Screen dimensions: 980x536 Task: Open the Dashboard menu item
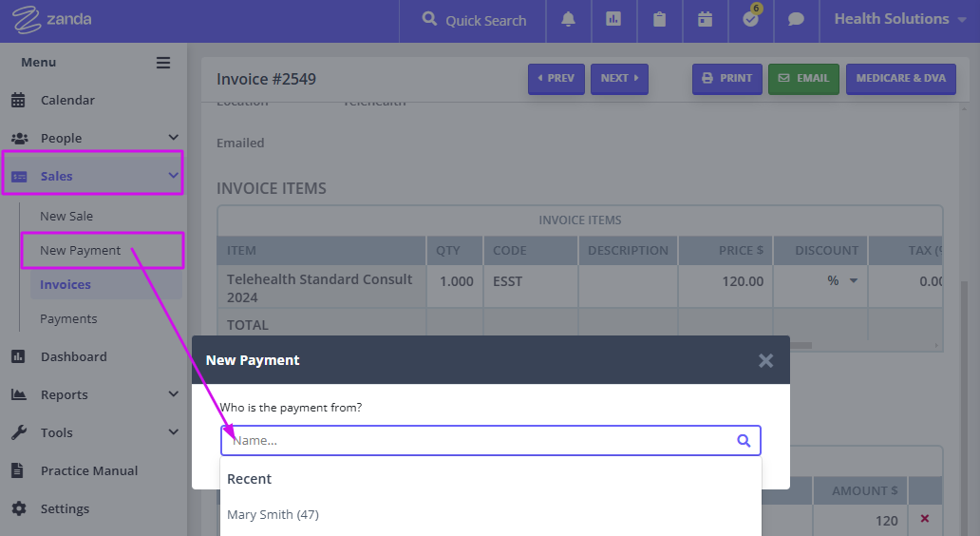[74, 356]
